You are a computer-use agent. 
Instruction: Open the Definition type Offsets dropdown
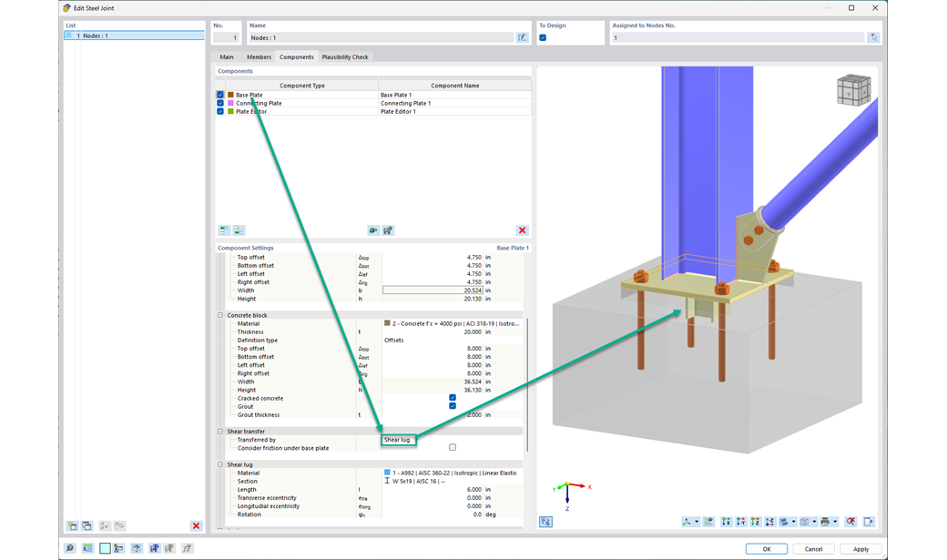[x=453, y=341]
